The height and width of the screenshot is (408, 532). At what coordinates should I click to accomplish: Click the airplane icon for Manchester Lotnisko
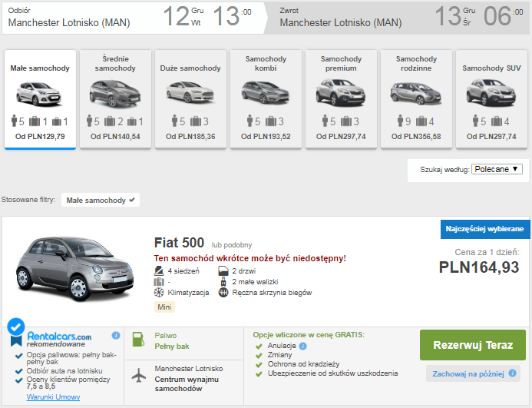(139, 376)
